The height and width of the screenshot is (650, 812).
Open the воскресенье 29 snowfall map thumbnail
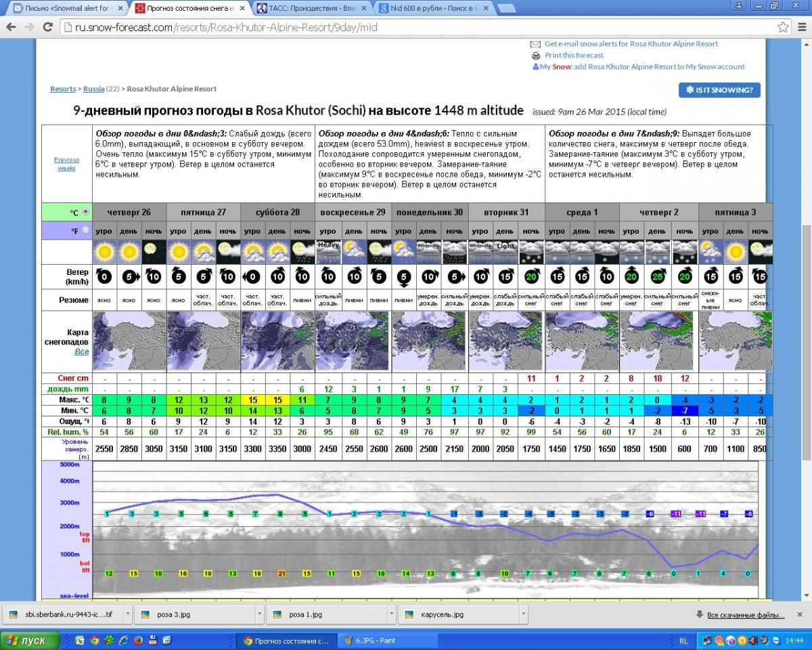[353, 341]
